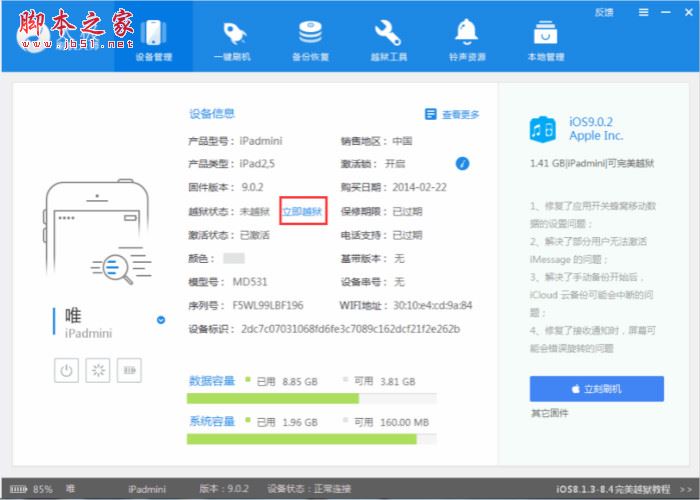This screenshot has width=700, height=500.
Task: Click the 反馈 feedback link
Action: [x=604, y=12]
